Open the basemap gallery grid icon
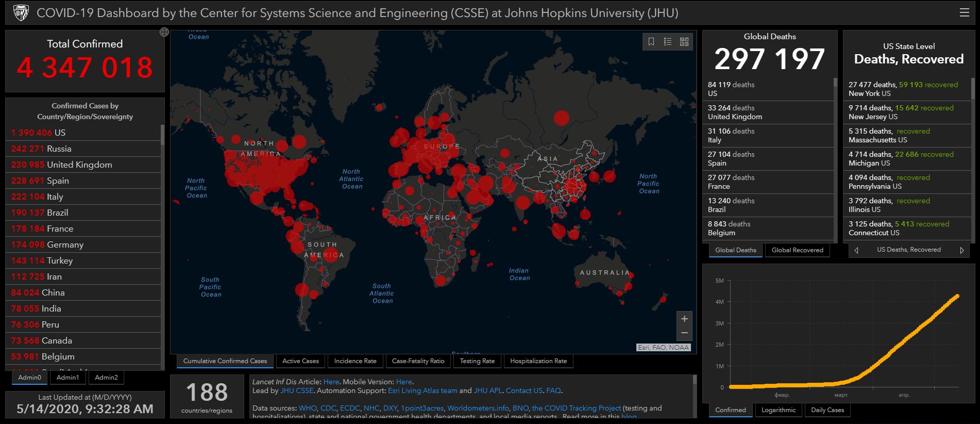This screenshot has width=980, height=424. (x=684, y=42)
